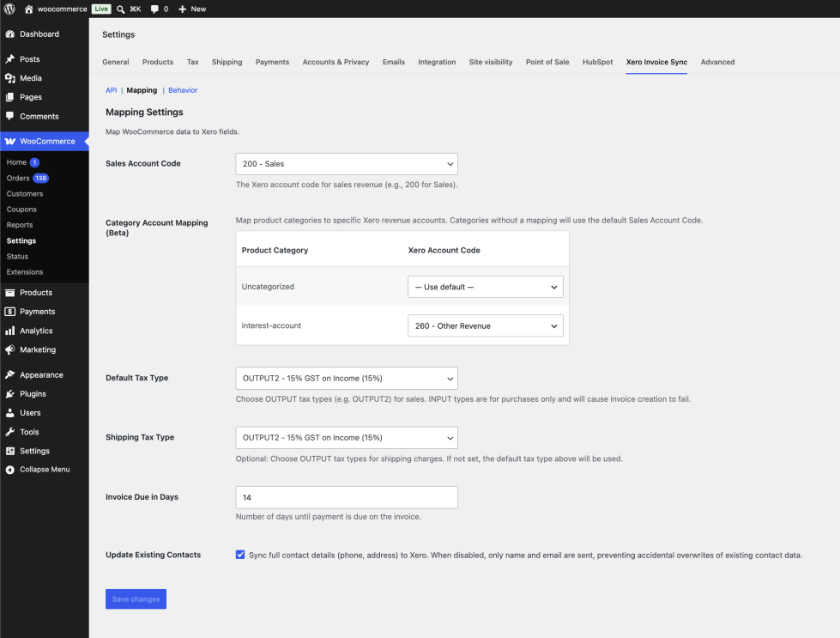Go to the Mapping subsection link
The height and width of the screenshot is (638, 840).
pos(142,90)
